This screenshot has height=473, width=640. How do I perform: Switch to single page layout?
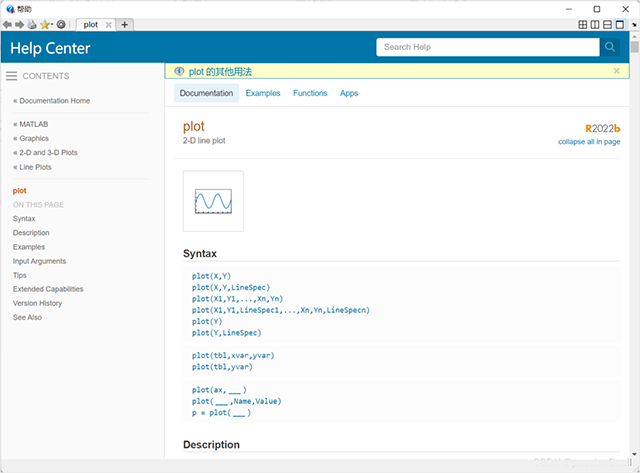(x=620, y=24)
